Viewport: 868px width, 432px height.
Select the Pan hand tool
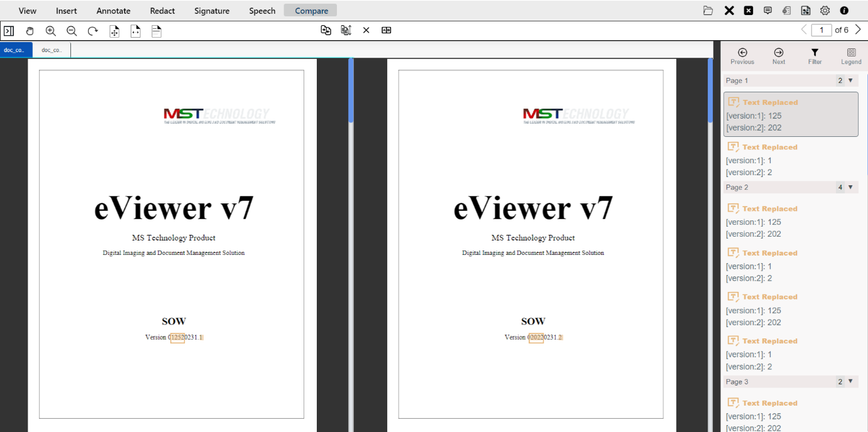(x=30, y=31)
